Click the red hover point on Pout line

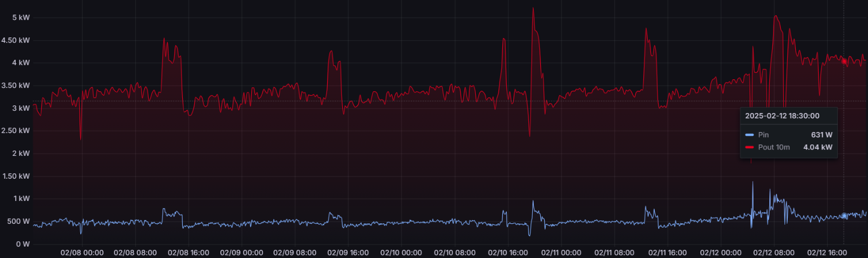(844, 61)
